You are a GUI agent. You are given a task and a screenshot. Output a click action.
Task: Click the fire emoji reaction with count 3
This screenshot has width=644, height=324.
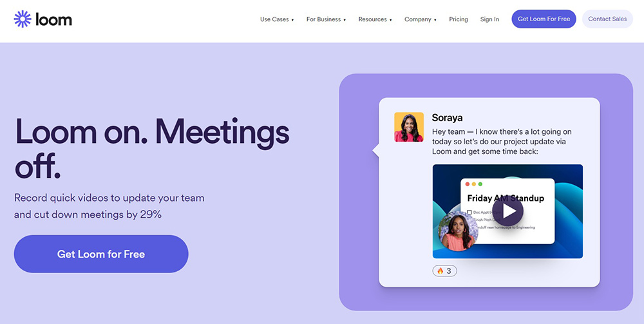point(444,271)
